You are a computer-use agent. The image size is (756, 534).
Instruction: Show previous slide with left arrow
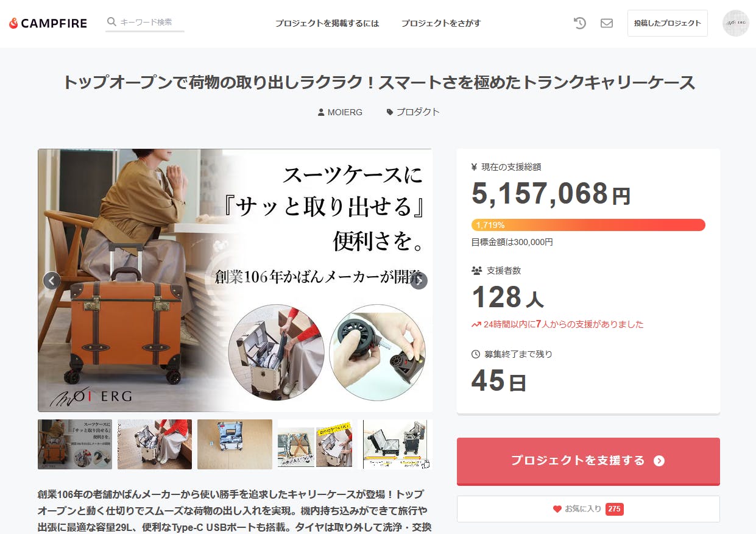(52, 280)
